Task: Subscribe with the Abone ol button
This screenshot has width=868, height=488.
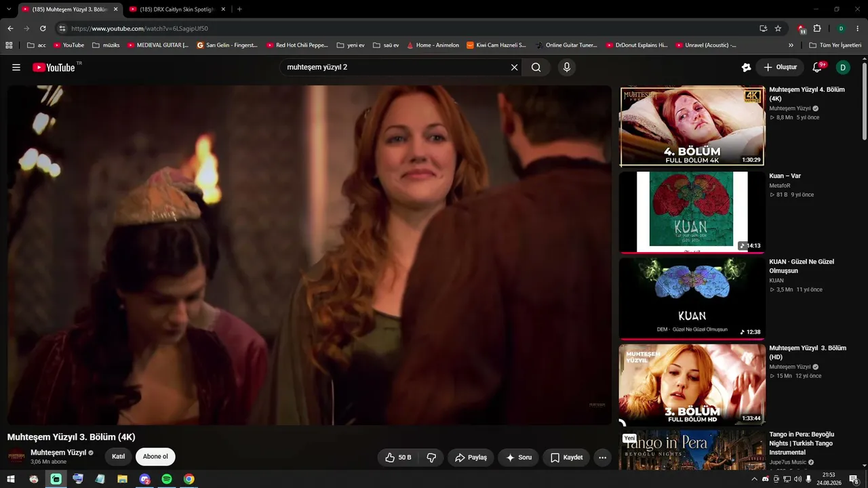Action: pyautogui.click(x=155, y=457)
